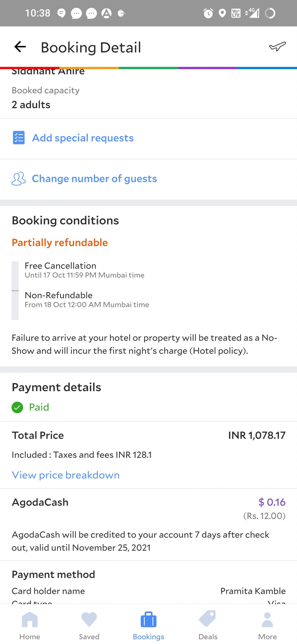
Task: Tap the special requests checklist icon
Action: (19, 138)
